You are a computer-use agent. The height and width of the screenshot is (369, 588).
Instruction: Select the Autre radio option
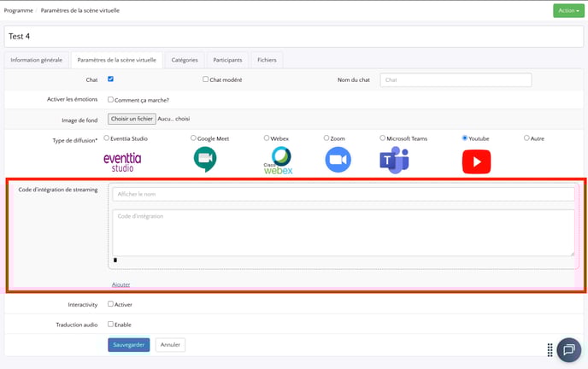tap(526, 138)
